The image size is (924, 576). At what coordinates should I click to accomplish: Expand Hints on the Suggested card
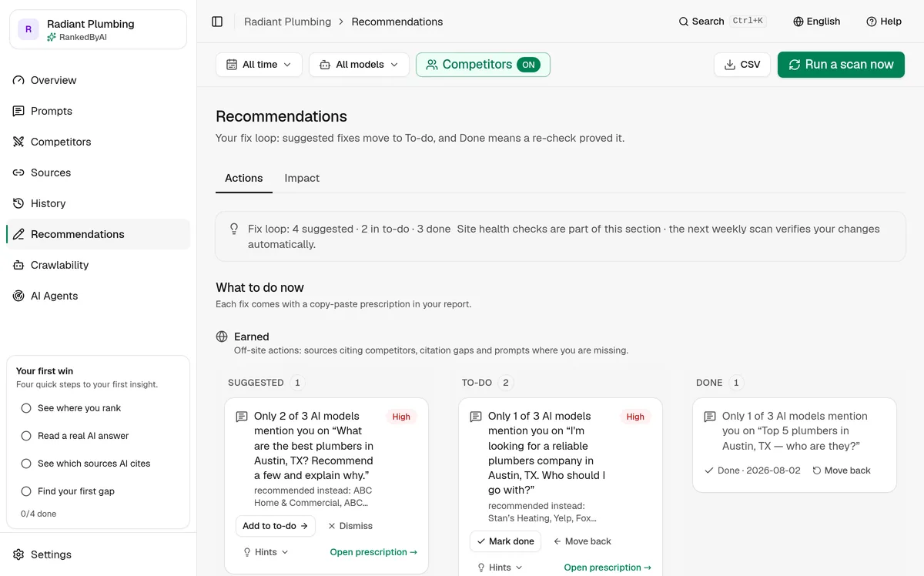[x=266, y=552]
